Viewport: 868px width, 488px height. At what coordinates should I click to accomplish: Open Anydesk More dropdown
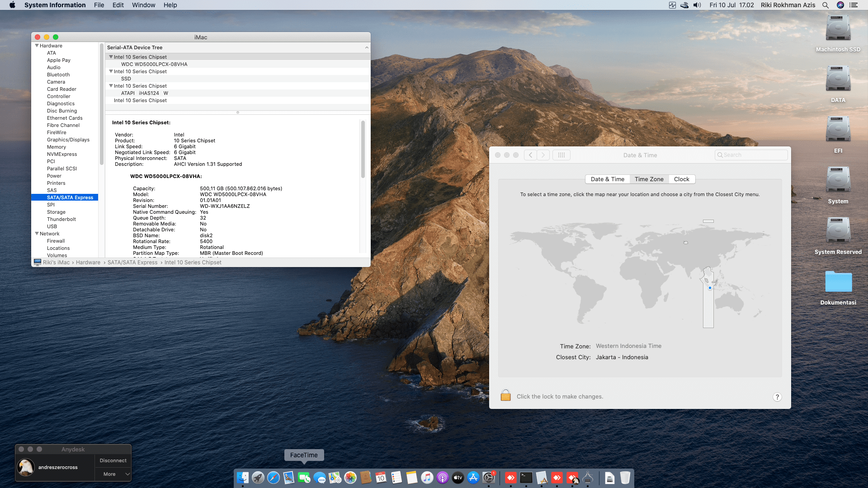pos(113,474)
